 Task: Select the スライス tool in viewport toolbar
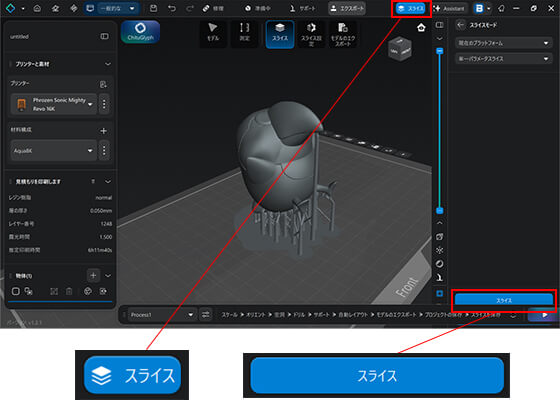tap(280, 34)
